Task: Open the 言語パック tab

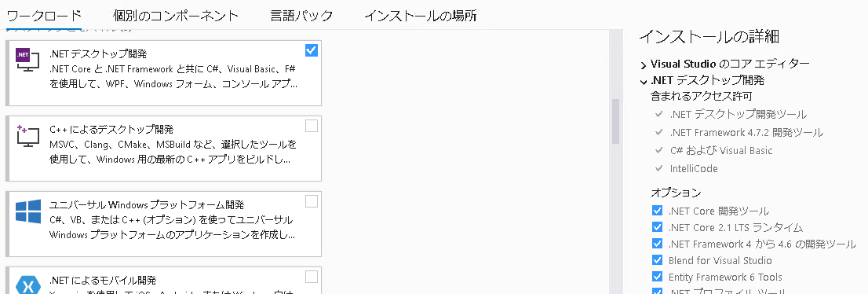Action: pos(301,16)
